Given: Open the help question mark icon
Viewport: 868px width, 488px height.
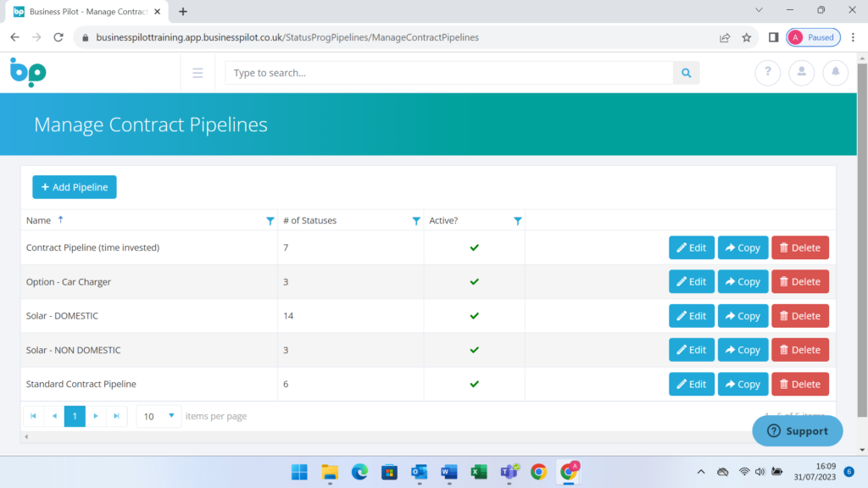Looking at the screenshot, I should tap(767, 73).
